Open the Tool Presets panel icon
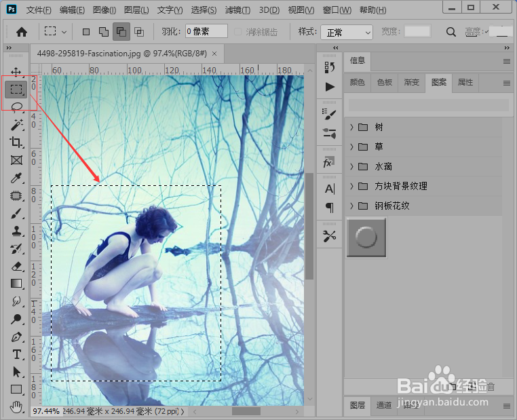517x420 pixels. 329,236
